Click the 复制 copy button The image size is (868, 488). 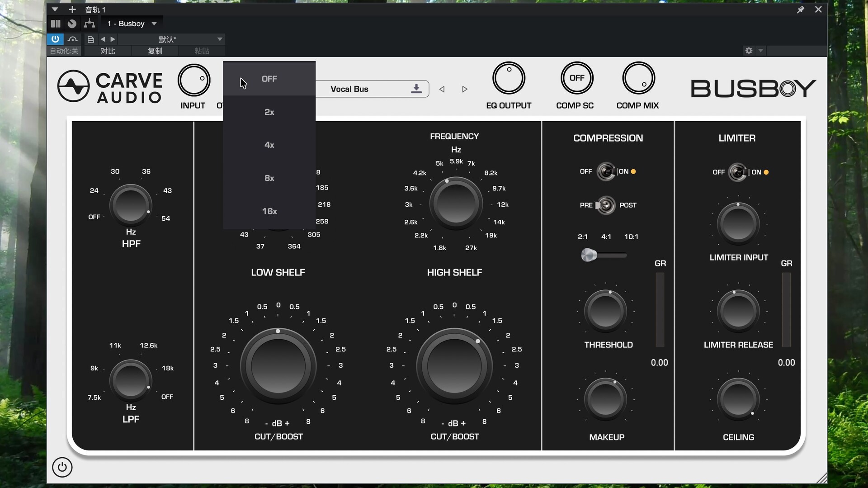[x=155, y=51]
